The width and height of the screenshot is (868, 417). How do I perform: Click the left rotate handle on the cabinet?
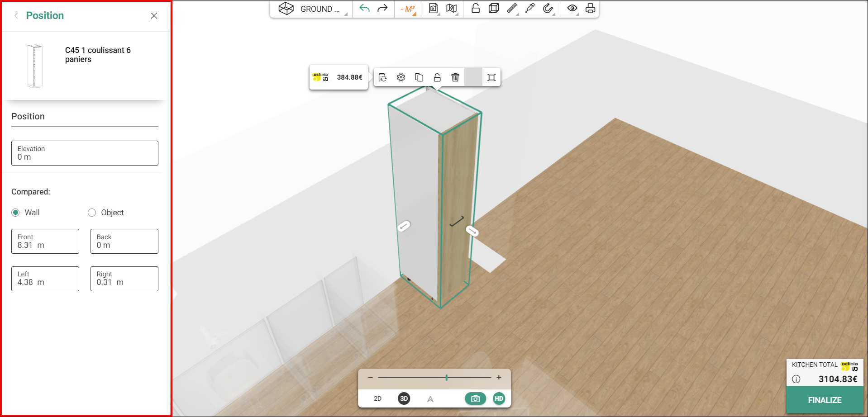tap(404, 225)
